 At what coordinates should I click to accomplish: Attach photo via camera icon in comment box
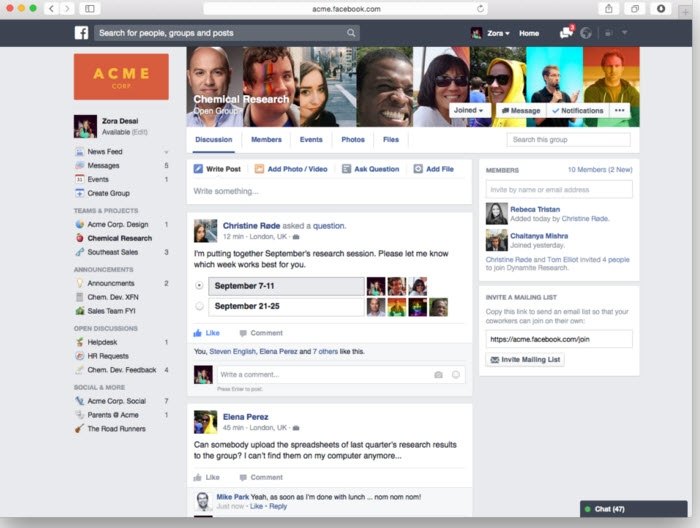click(438, 375)
